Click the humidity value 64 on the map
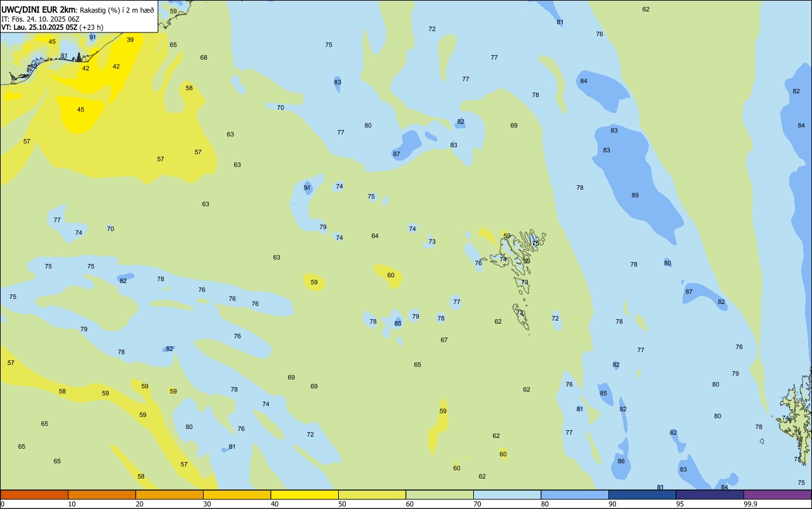The width and height of the screenshot is (812, 509). [x=375, y=235]
